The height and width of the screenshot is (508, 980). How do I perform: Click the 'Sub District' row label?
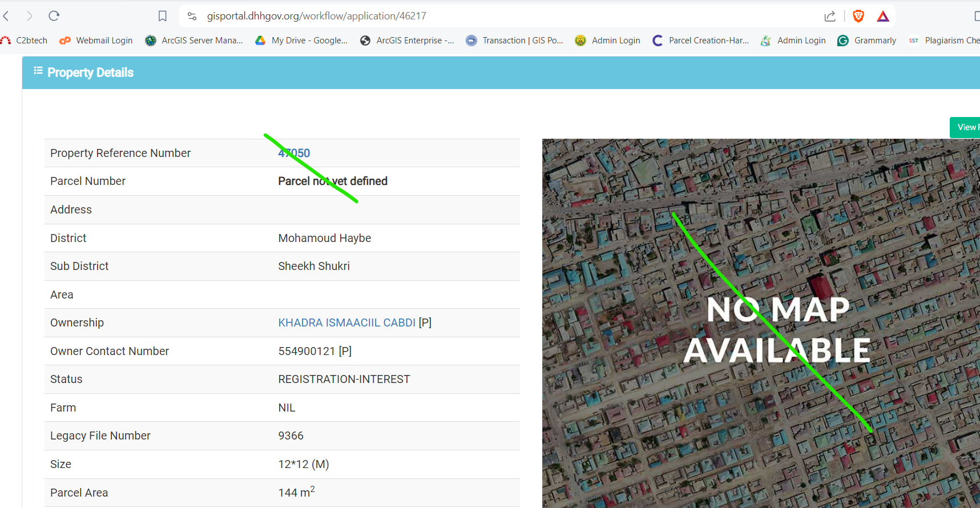click(79, 266)
